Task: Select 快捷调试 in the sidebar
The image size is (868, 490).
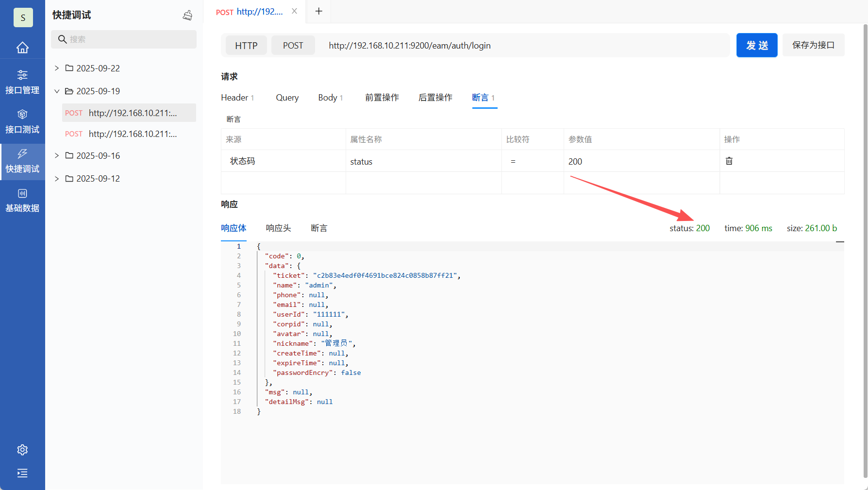Action: click(22, 161)
